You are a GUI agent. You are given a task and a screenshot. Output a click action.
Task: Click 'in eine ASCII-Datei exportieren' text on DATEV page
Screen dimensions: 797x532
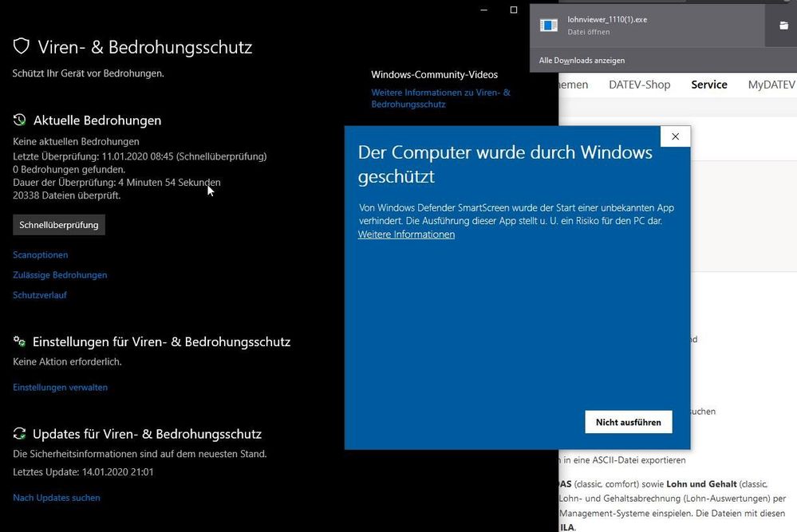coord(624,460)
